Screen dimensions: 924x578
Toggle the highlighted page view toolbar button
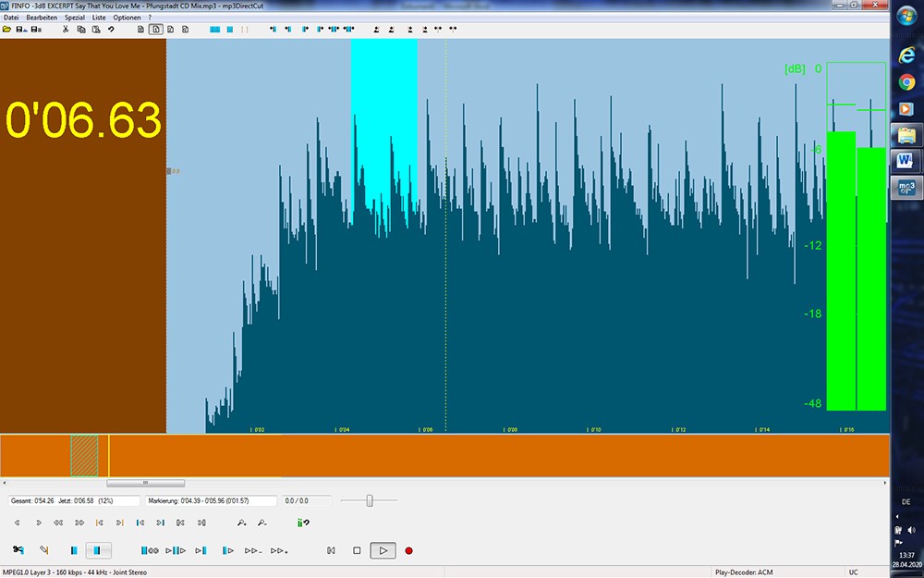[155, 30]
